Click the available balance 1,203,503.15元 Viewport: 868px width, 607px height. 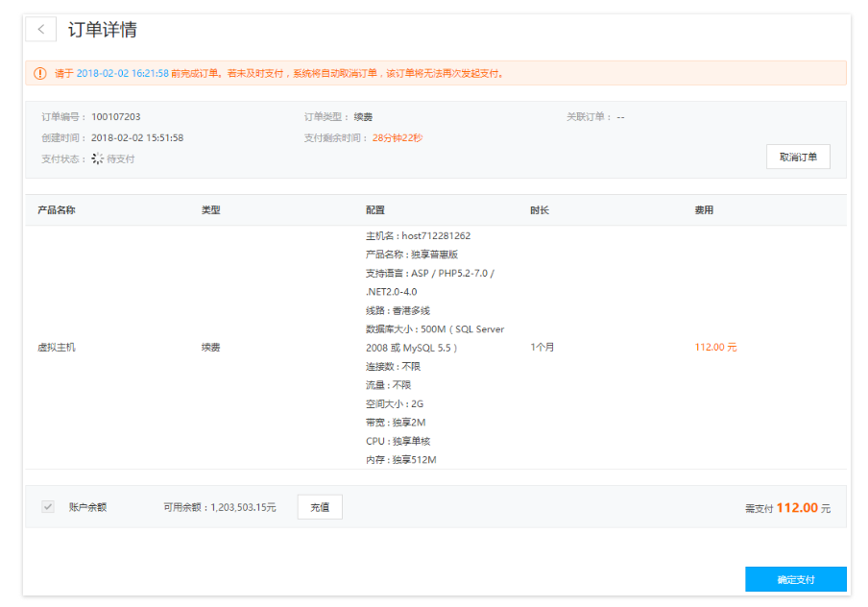tap(243, 507)
